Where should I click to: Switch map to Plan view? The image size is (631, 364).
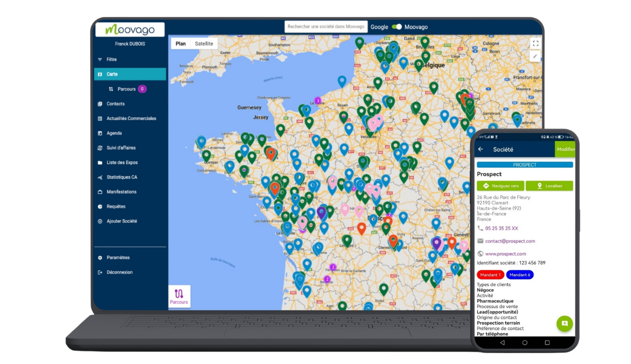point(181,44)
